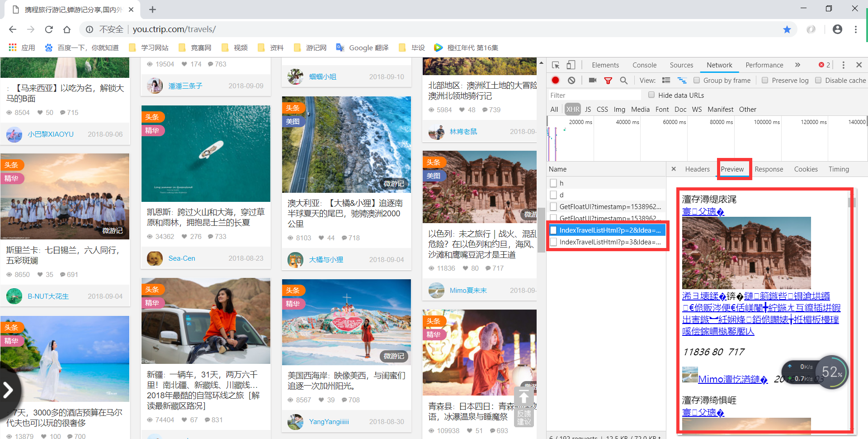
Task: Toggle the network filter funnel icon
Action: [608, 81]
